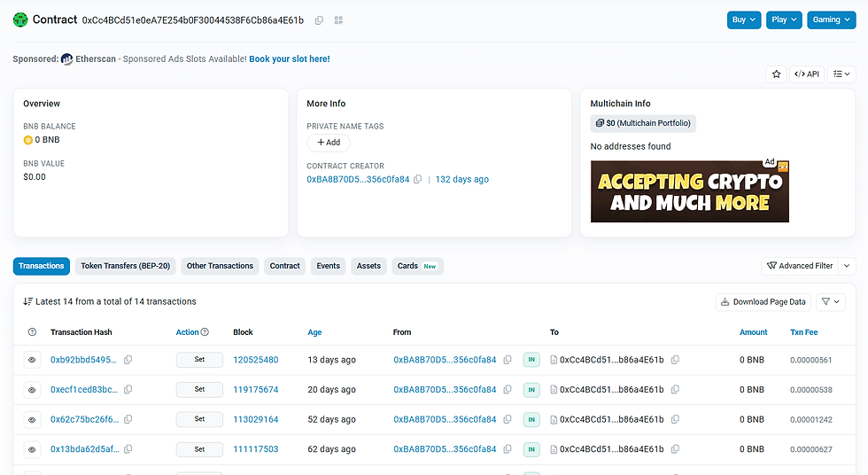Click the sort icon beside Latest 14 transactions
This screenshot has height=475, width=868.
click(27, 301)
